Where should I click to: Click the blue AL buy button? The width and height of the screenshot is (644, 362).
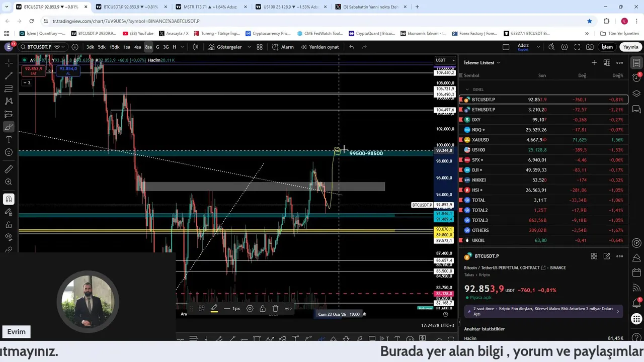click(68, 71)
